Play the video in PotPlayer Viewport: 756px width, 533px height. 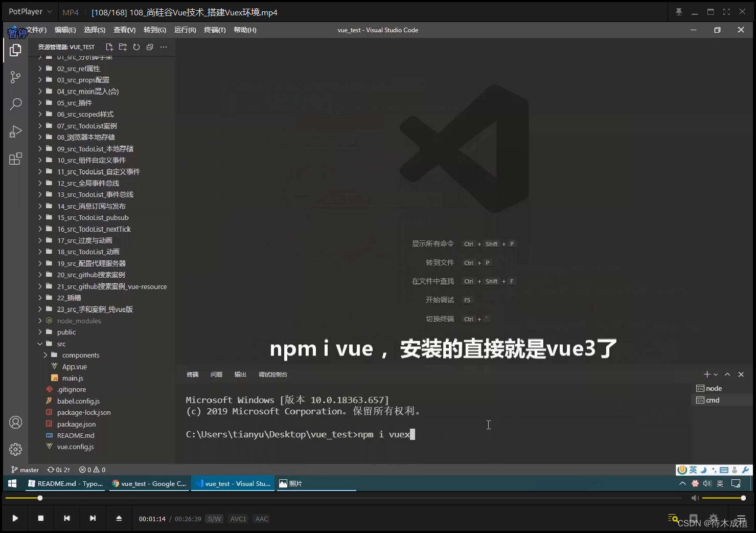point(15,518)
